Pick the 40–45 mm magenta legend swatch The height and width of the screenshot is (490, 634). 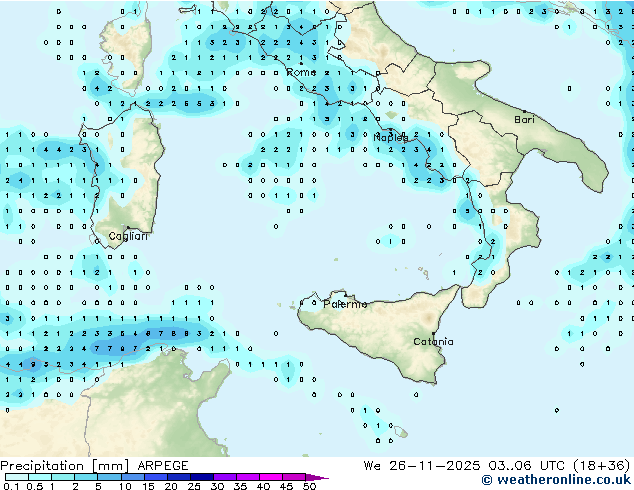point(271,477)
